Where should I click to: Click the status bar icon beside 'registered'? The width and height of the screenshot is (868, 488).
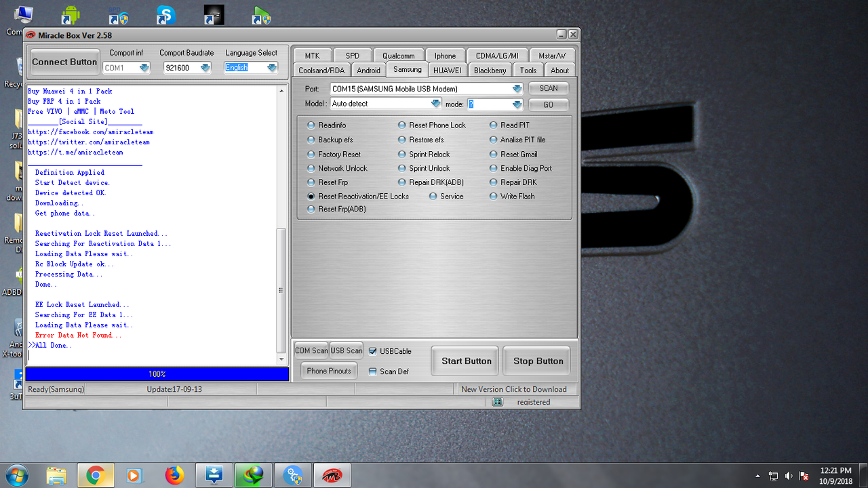(x=497, y=402)
